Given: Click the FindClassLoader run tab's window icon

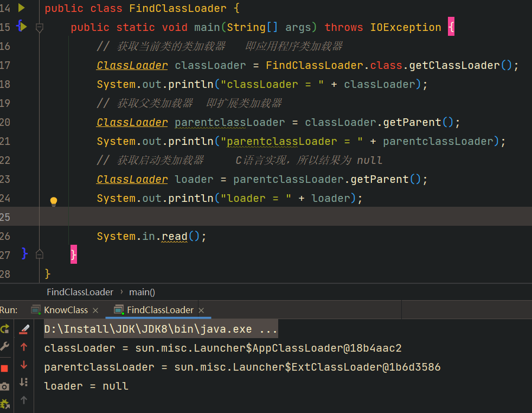Looking at the screenshot, I should coord(119,310).
